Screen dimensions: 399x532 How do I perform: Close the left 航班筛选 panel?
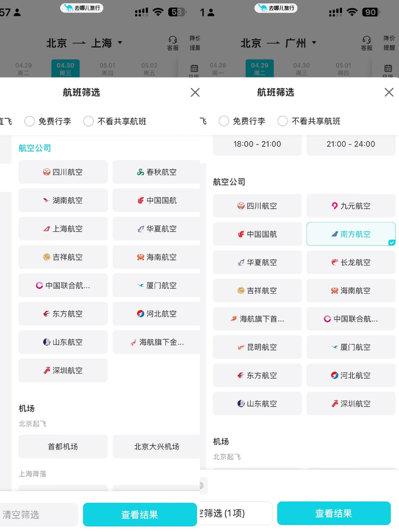point(195,92)
